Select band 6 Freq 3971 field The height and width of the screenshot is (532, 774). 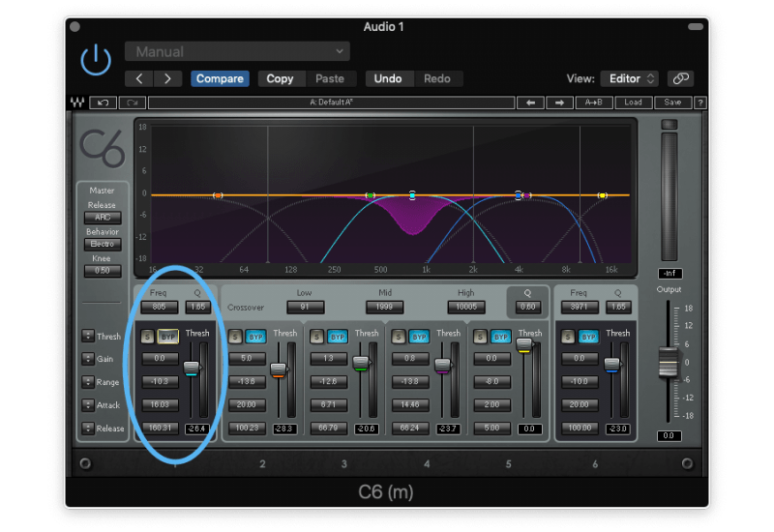(x=580, y=307)
